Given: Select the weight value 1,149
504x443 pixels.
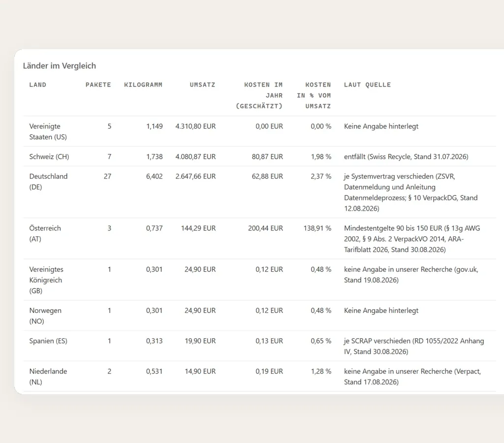Looking at the screenshot, I should [154, 127].
